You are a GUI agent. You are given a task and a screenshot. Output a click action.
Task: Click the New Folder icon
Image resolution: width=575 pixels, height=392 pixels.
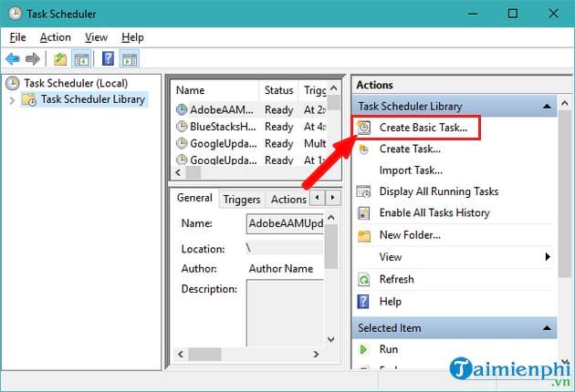tap(364, 235)
